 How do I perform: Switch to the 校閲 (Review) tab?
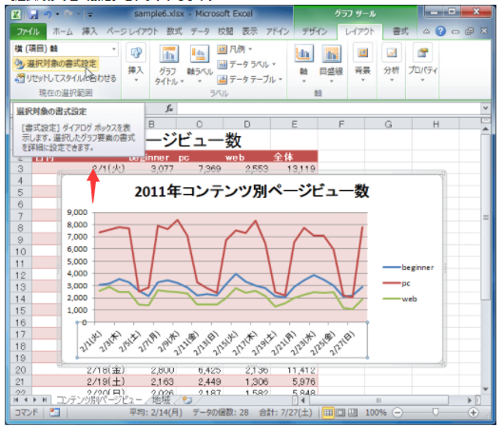[x=225, y=31]
